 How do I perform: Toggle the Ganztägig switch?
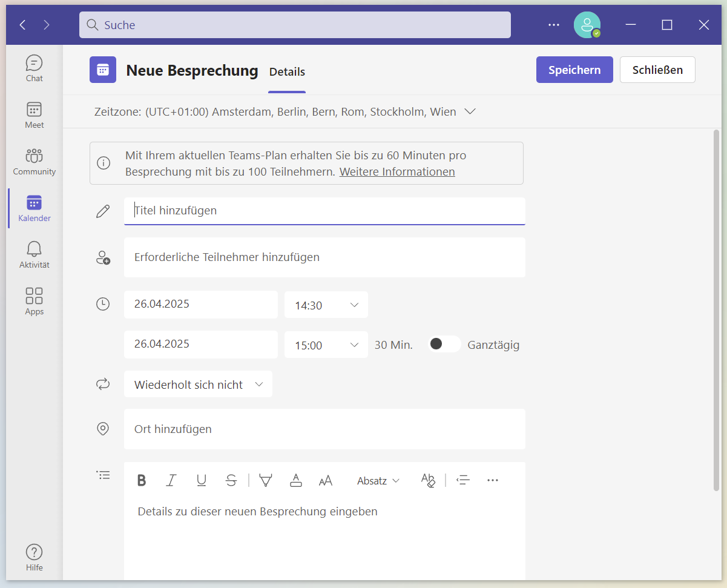tap(444, 344)
